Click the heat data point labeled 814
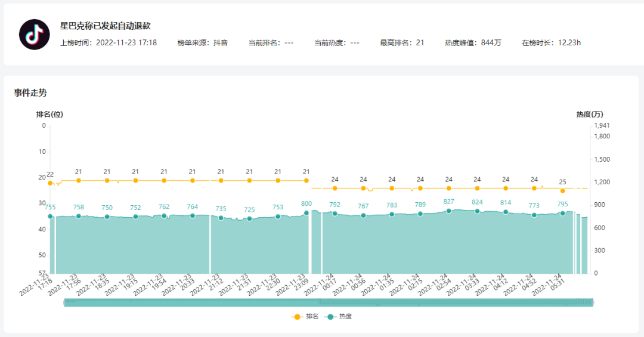This screenshot has width=644, height=337. [x=506, y=212]
